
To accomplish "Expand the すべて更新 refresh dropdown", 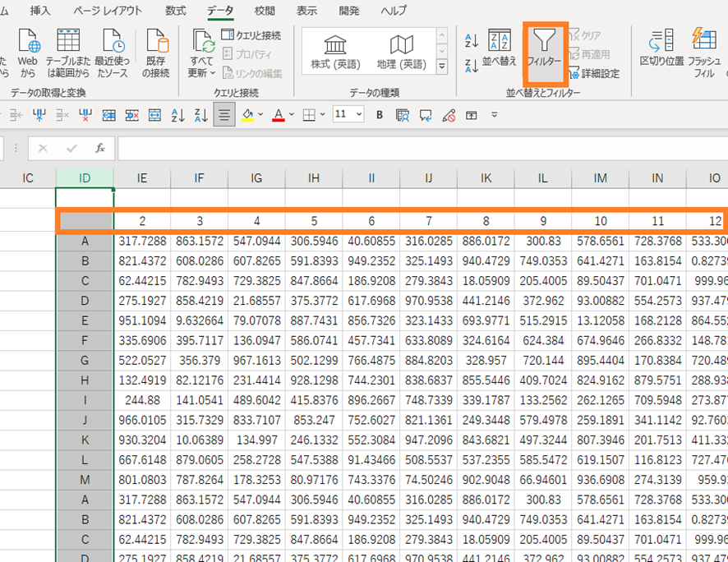I will tap(203, 72).
